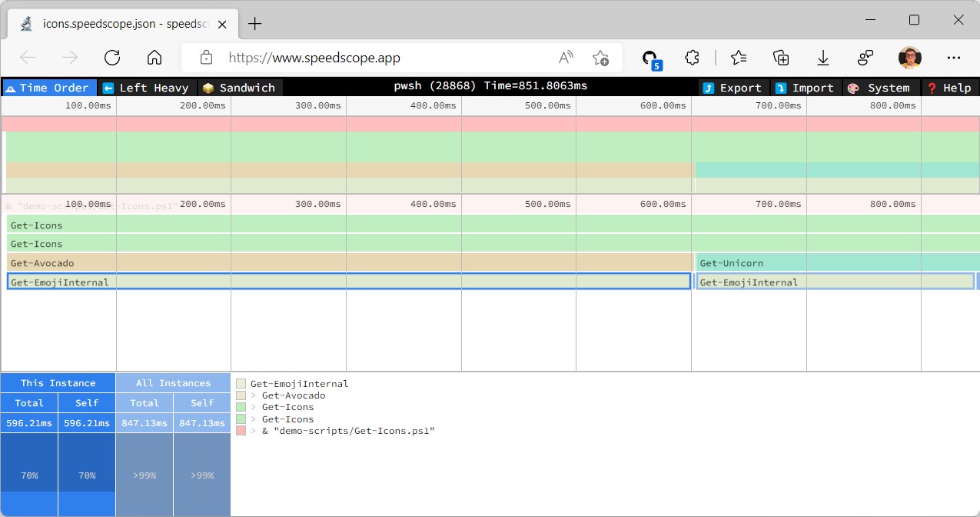Open the Extensions puzzle icon

point(693,58)
